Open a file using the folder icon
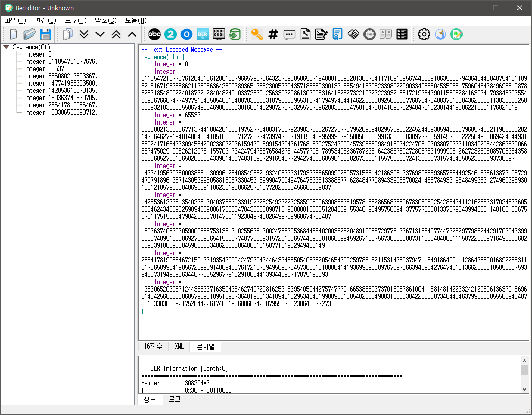The image size is (532, 415). pos(30,34)
